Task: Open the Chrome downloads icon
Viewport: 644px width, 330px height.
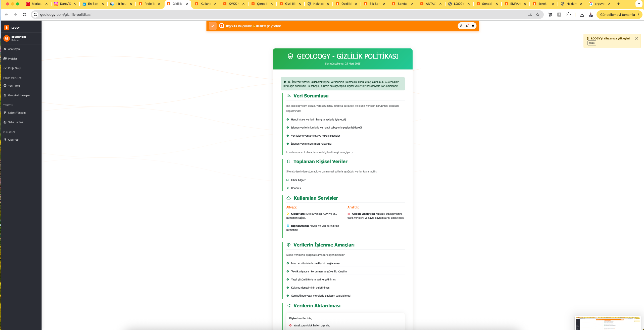Action: [x=582, y=15]
